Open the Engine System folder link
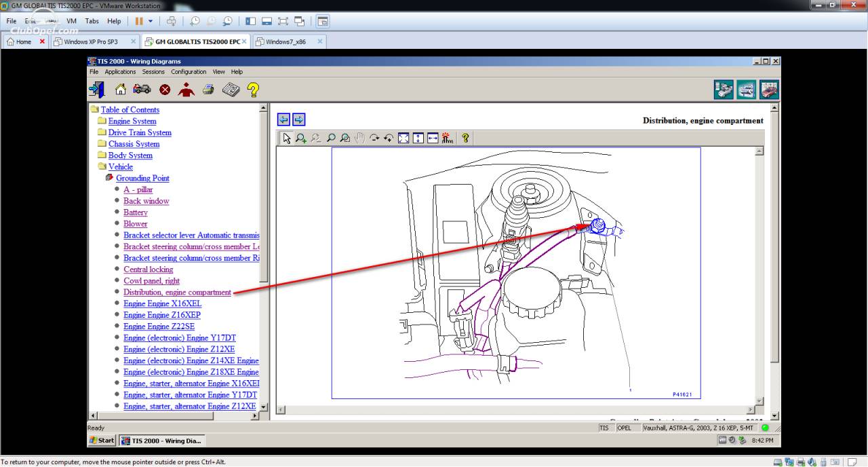 pos(132,122)
